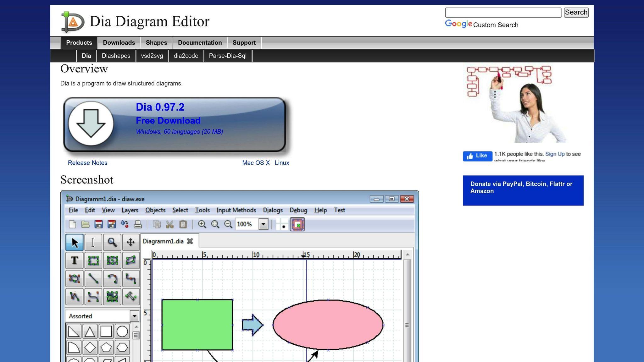Open the 100% zoom dropdown

coord(263,224)
